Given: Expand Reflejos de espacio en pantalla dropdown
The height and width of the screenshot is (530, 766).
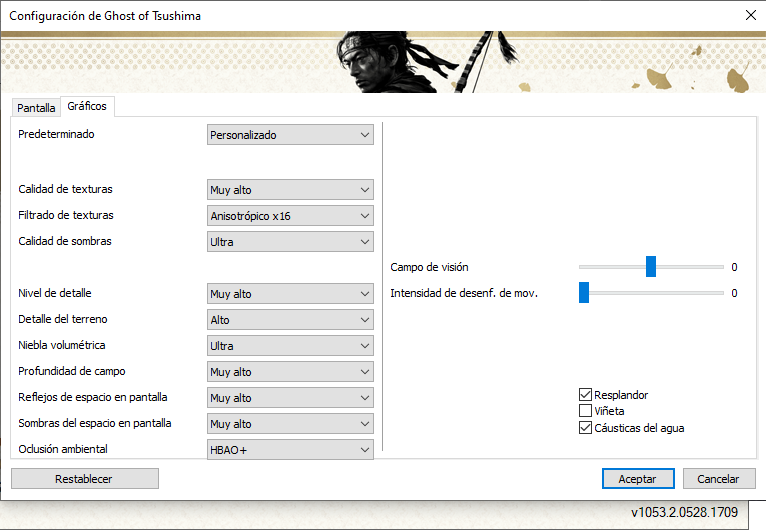Looking at the screenshot, I should pos(290,398).
